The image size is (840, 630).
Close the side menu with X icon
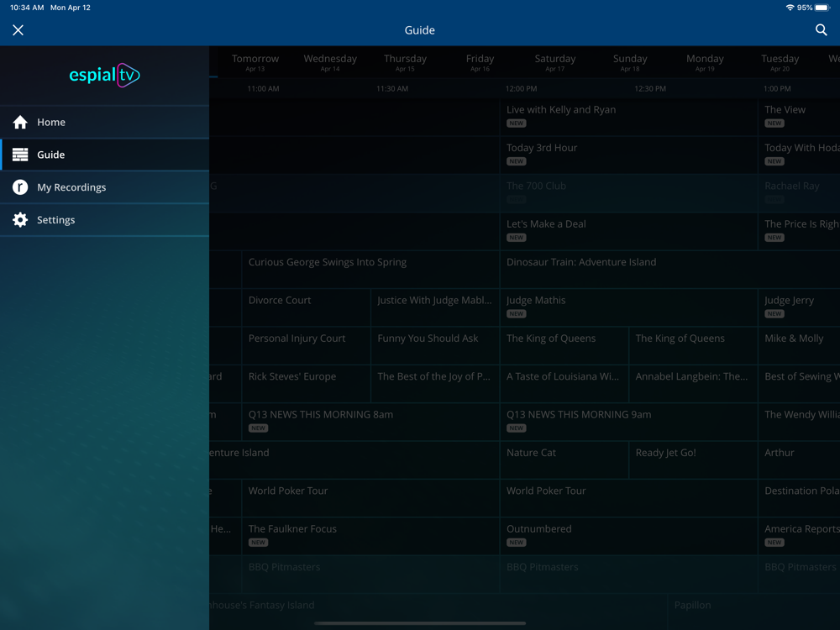click(18, 30)
